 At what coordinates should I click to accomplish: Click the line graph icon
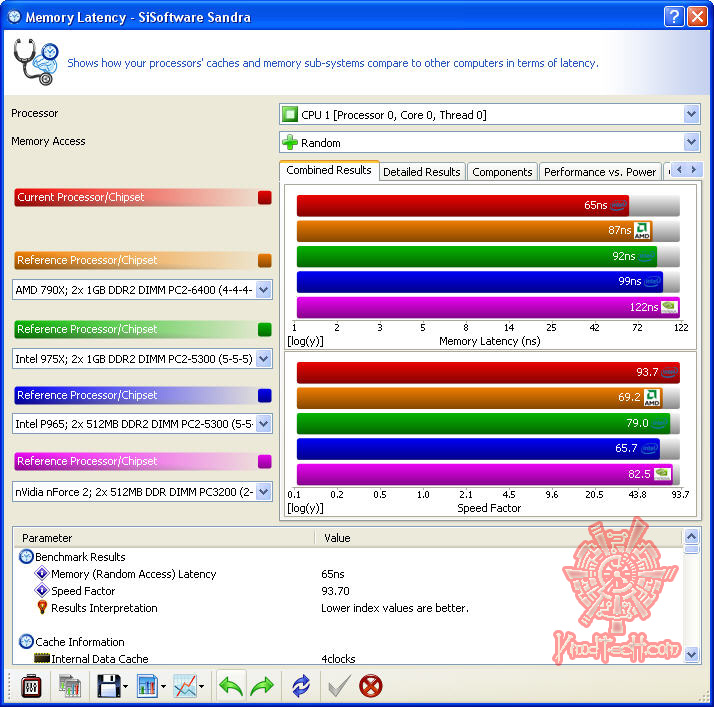185,686
